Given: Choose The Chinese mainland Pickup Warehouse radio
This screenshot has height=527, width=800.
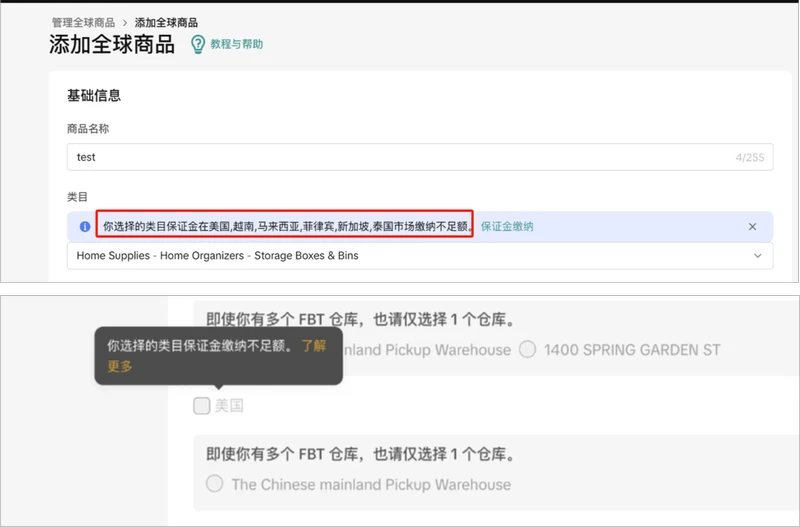Looking at the screenshot, I should coord(214,484).
